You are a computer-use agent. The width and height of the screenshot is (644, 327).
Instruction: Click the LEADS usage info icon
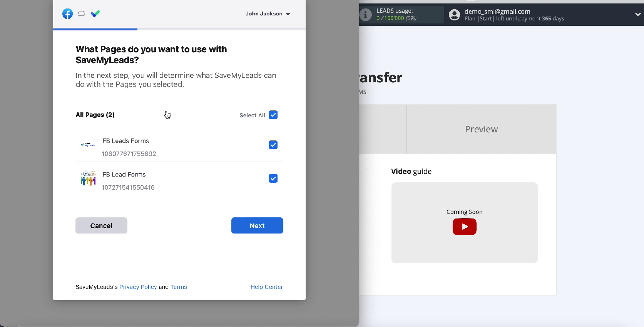[366, 15]
